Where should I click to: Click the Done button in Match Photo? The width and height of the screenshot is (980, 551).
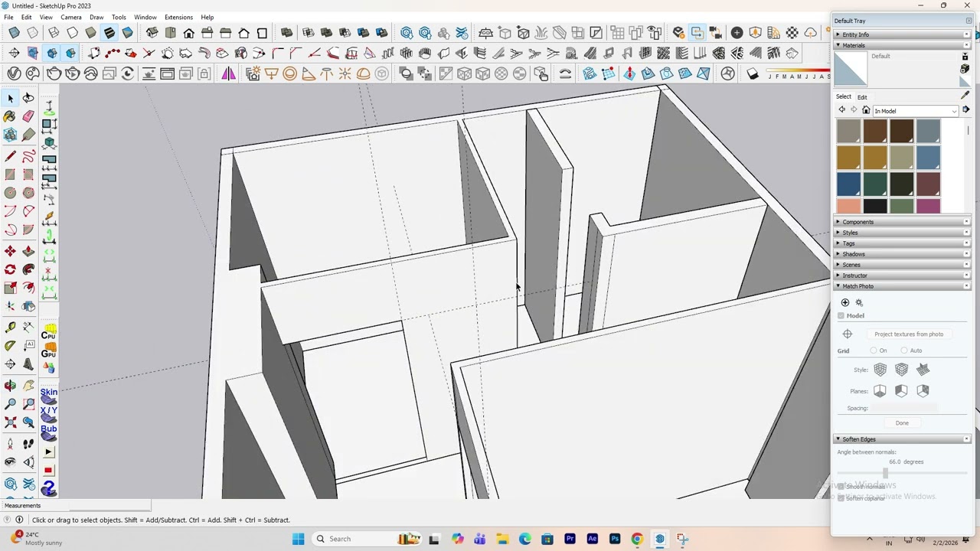(902, 423)
